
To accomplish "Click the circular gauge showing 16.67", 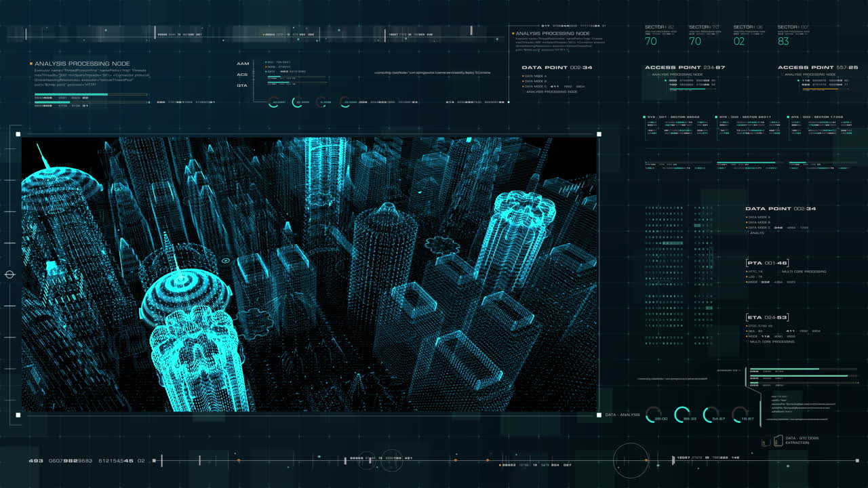I will tap(741, 415).
